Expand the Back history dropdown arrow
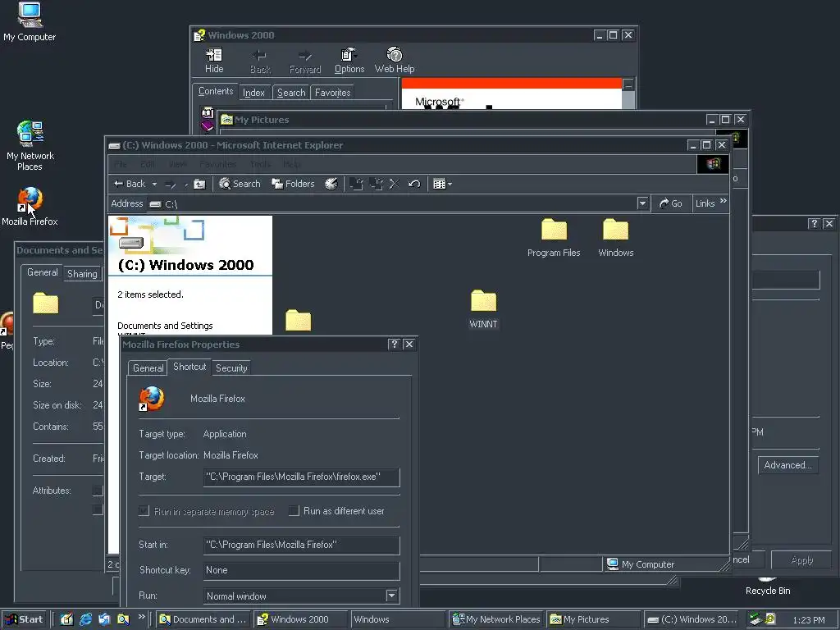The image size is (840, 630). point(154,184)
